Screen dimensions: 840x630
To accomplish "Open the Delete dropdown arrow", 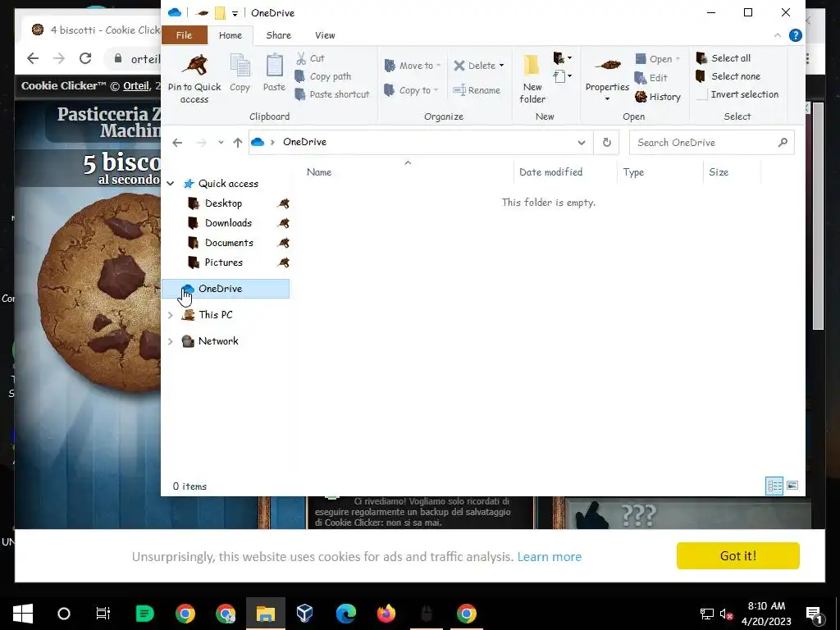I will (x=501, y=66).
